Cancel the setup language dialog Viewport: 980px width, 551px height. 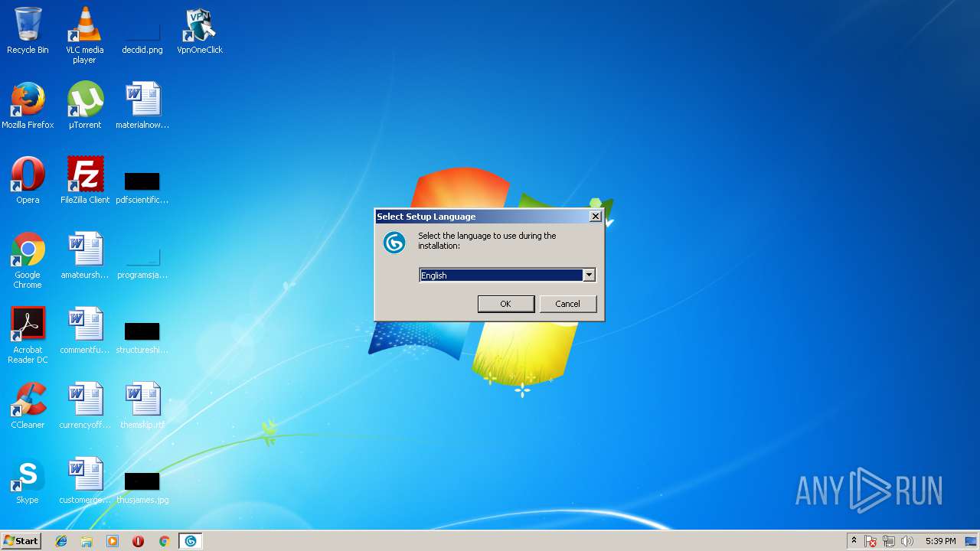click(x=567, y=304)
